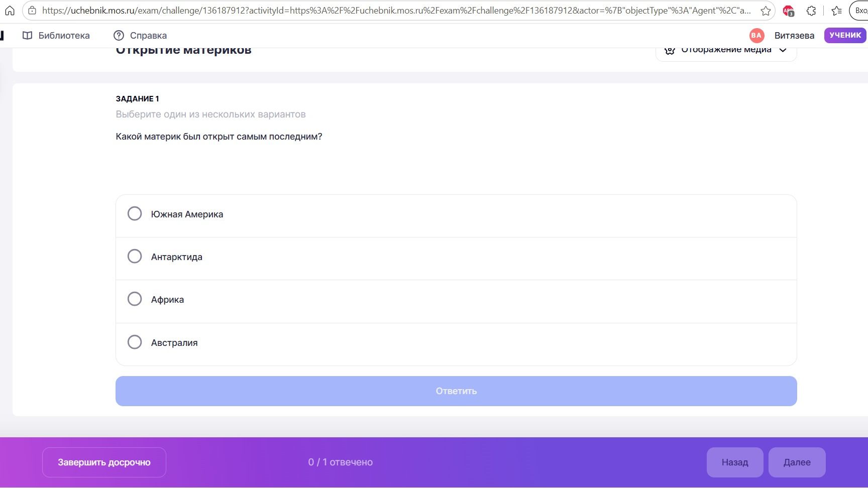
Task: Go to next task with Далее
Action: 797,462
